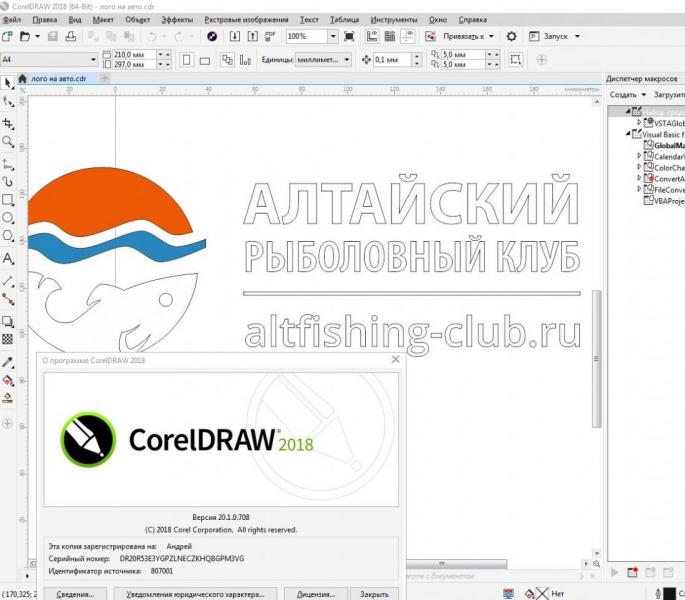Select GlobalMacros item in macro tree

point(669,146)
